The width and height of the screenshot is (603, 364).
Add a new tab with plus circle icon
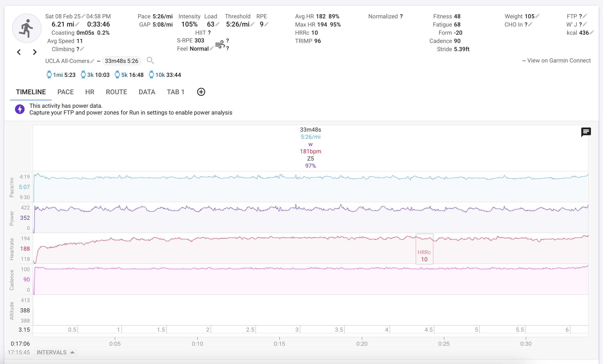[201, 92]
